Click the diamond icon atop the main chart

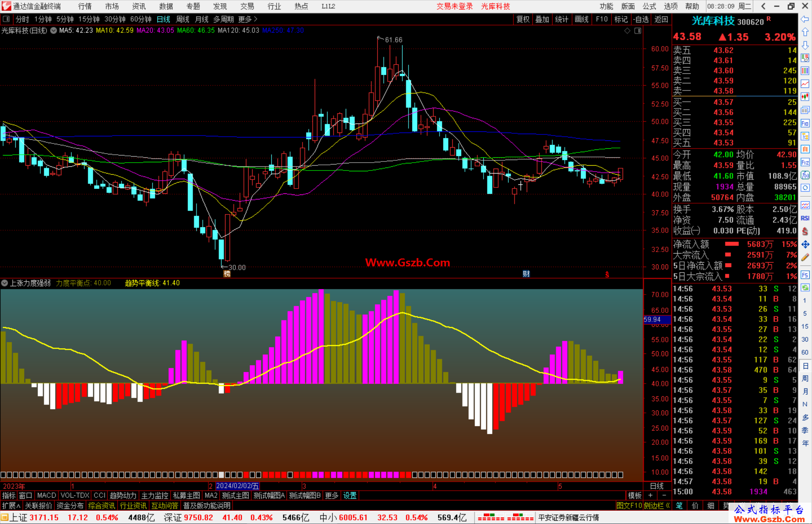(627, 30)
